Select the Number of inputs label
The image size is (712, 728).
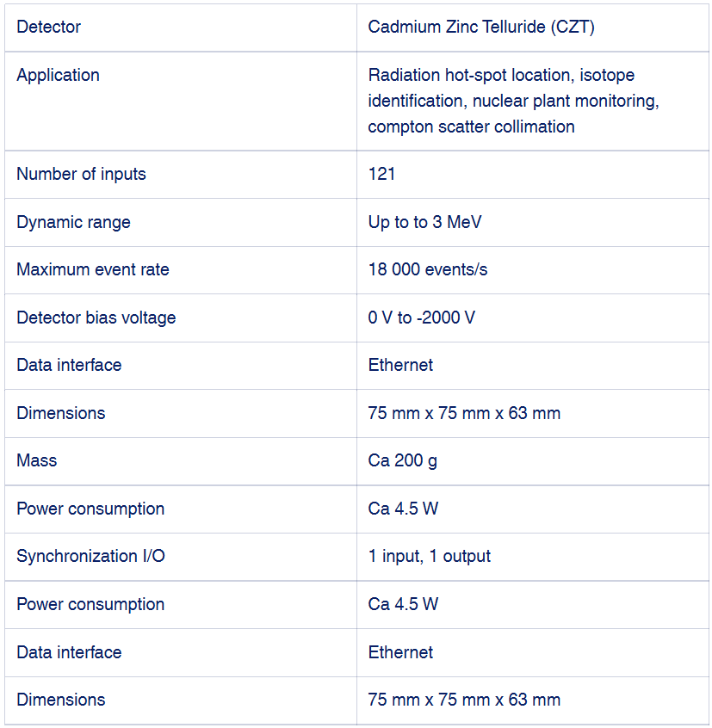tap(81, 174)
